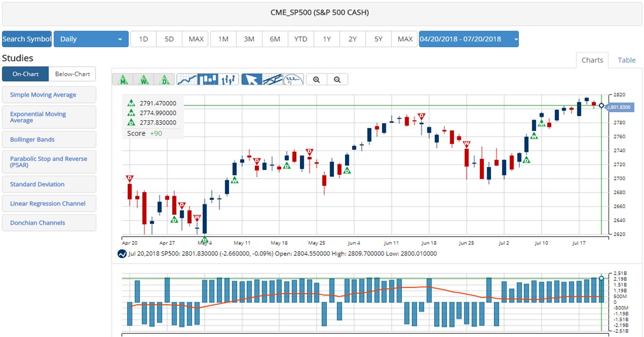Keep On-Chart studies view active
Screen dimensions: 644x337
(25, 74)
